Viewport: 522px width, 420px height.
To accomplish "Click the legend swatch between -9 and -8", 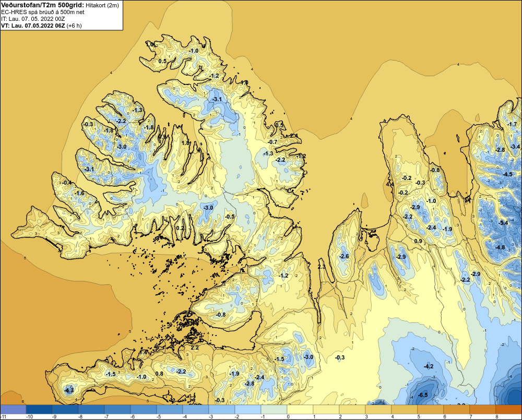I will [x=65, y=410].
